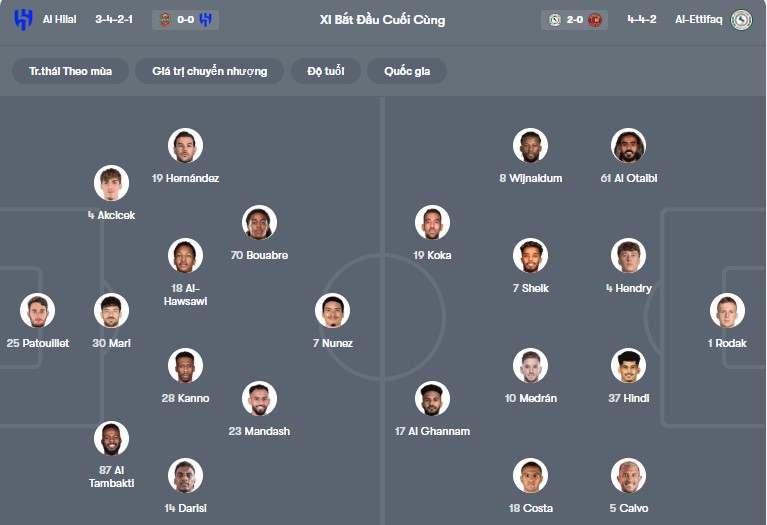
Task: Select Al Tambakti's player avatar
Action: tap(111, 439)
